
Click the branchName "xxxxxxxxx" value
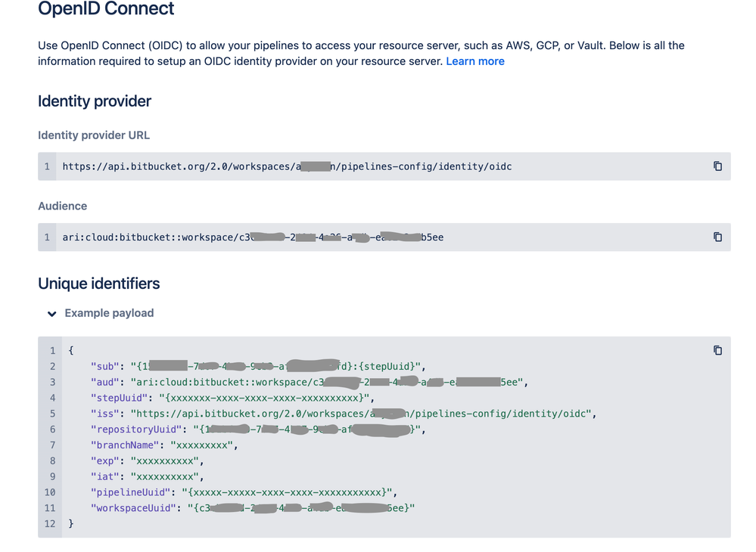tap(201, 445)
